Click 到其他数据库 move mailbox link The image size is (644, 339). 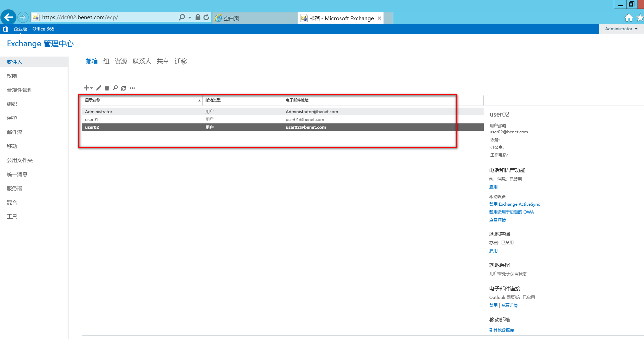tap(502, 330)
